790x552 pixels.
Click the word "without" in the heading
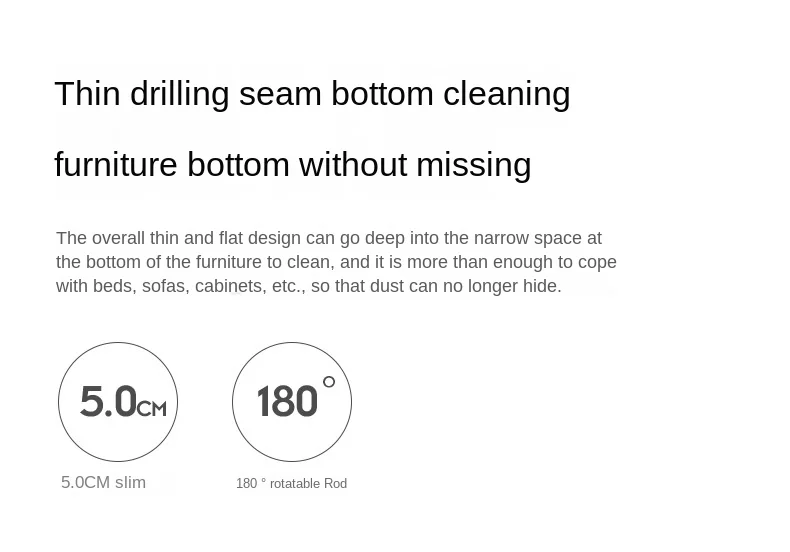click(353, 165)
